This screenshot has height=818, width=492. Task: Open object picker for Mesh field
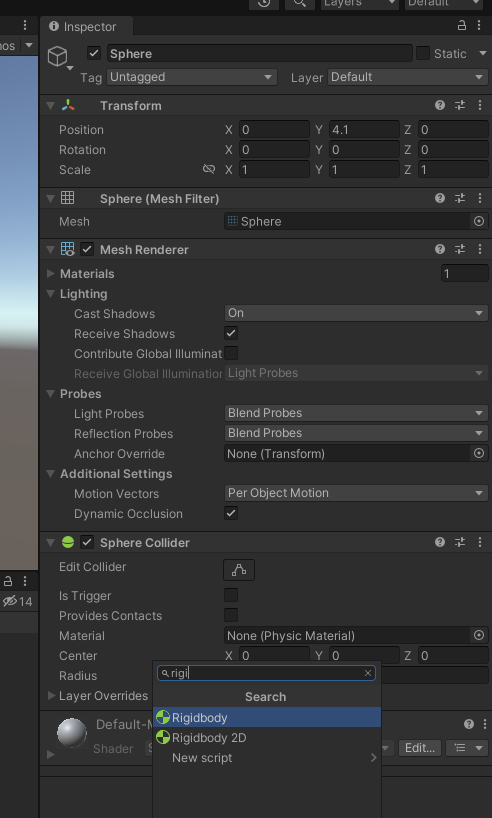point(479,221)
